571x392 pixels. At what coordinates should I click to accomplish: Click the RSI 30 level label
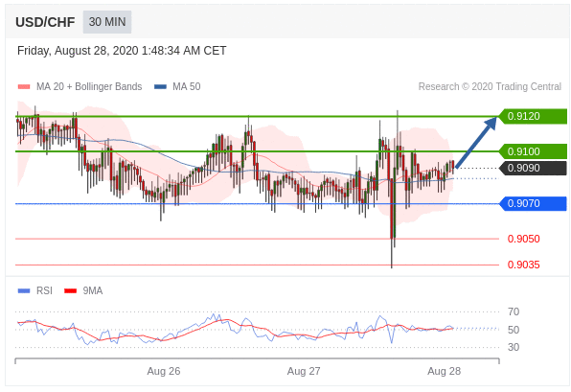tap(514, 347)
